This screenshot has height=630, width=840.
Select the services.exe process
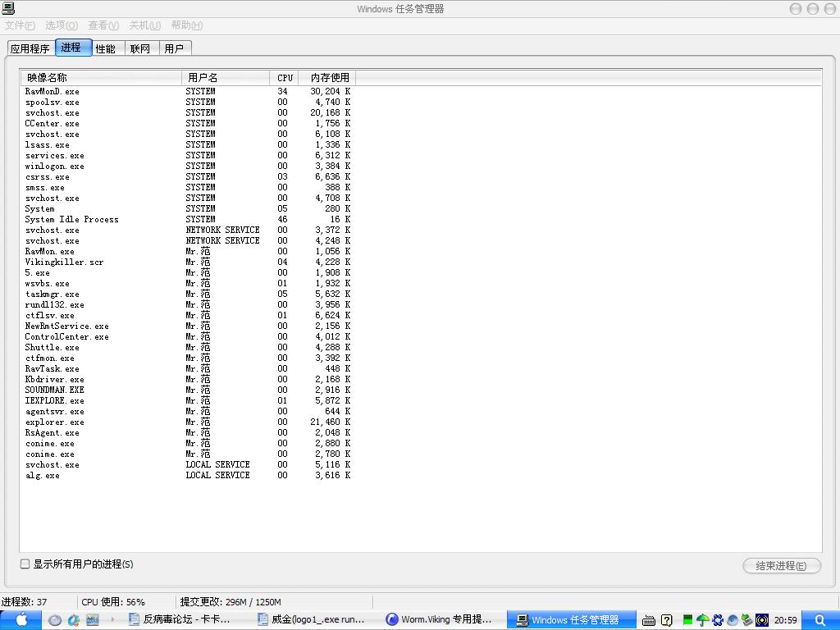188,156
